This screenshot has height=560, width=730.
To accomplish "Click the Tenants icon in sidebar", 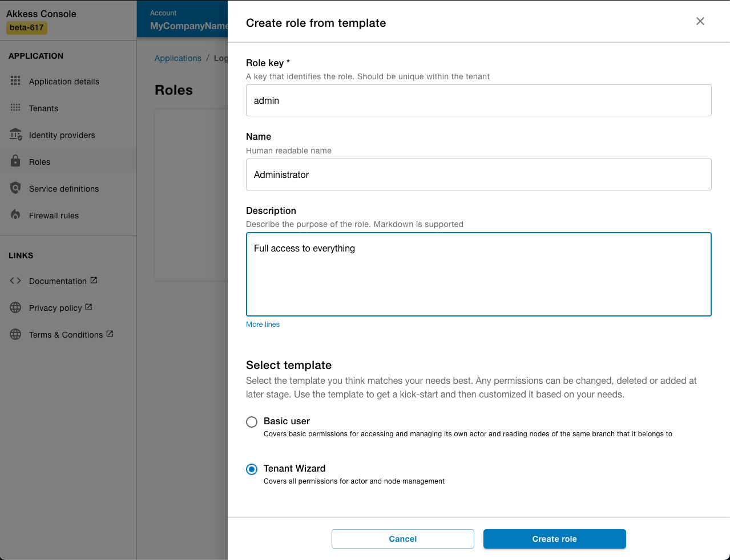I will click(x=15, y=108).
